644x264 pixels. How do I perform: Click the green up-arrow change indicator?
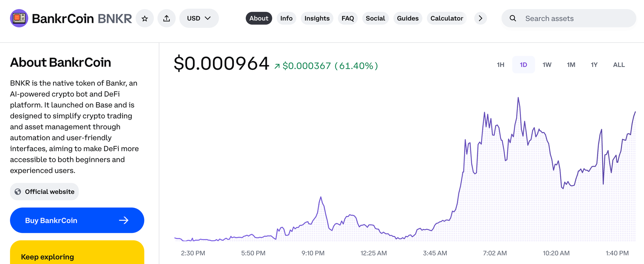(x=277, y=66)
